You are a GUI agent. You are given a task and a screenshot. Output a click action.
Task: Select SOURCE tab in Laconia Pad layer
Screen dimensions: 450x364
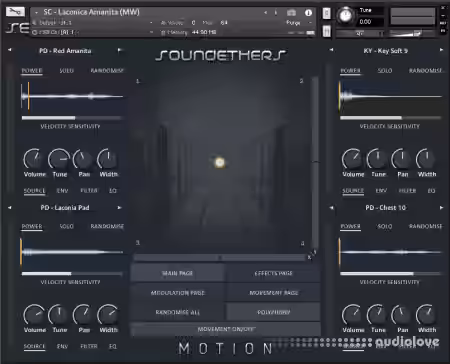pyautogui.click(x=34, y=346)
